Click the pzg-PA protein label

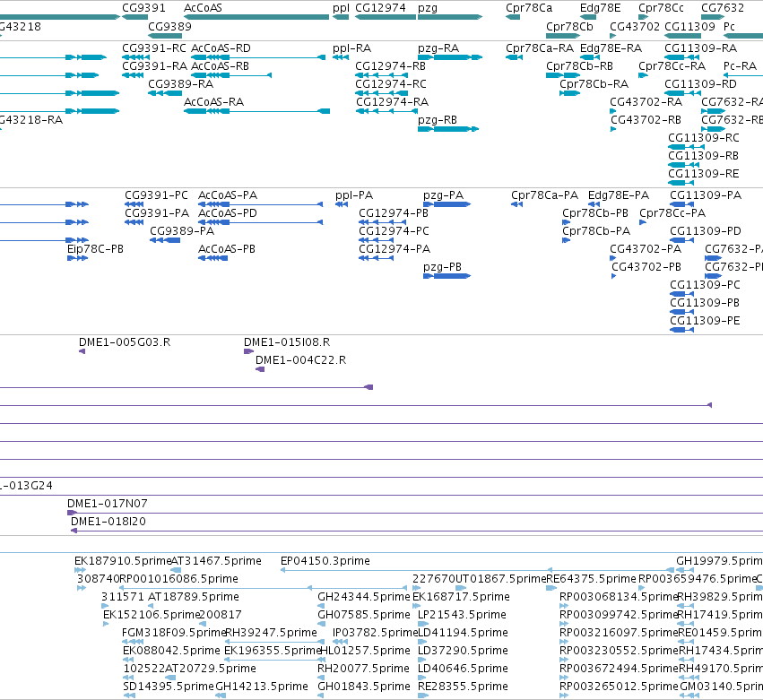point(443,195)
